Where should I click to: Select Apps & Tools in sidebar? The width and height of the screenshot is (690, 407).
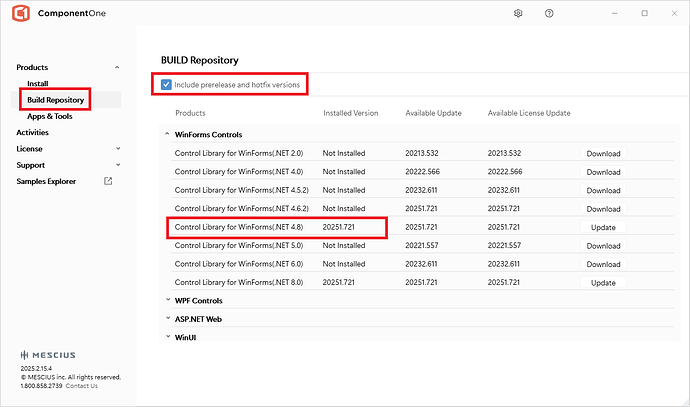coord(50,116)
